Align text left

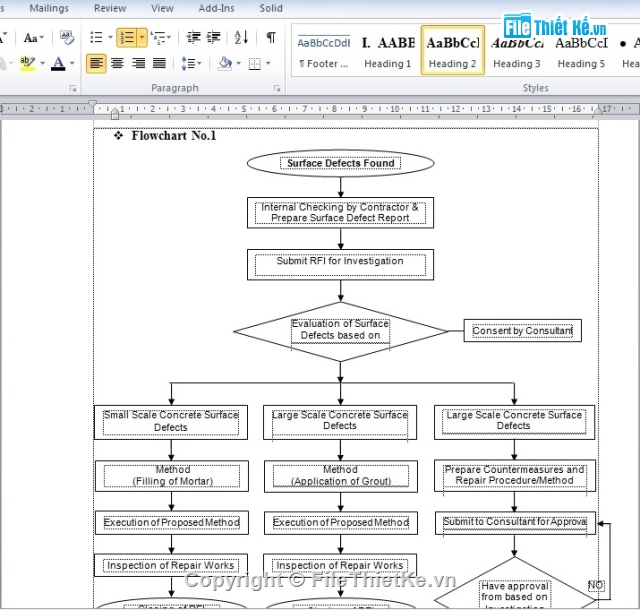(96, 63)
